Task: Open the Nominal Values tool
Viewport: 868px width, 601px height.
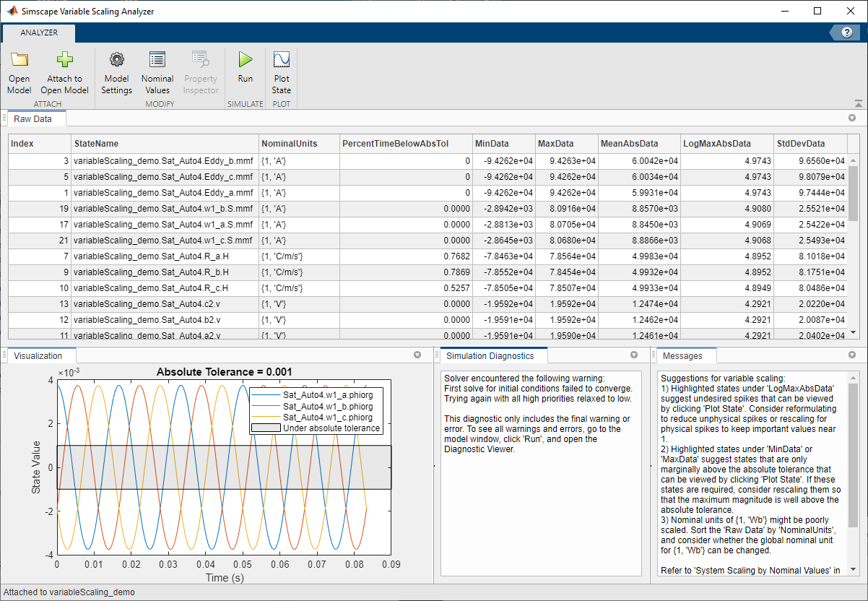Action: (x=157, y=61)
